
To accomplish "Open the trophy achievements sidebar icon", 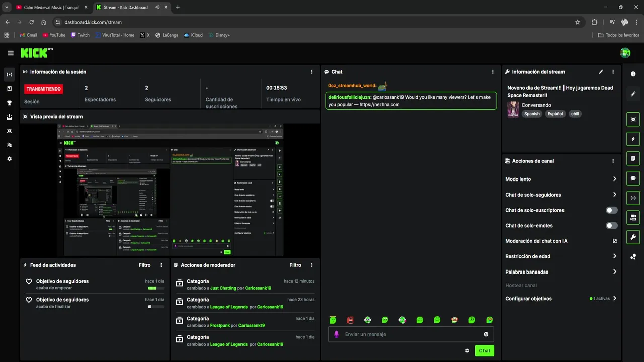I will (x=9, y=103).
